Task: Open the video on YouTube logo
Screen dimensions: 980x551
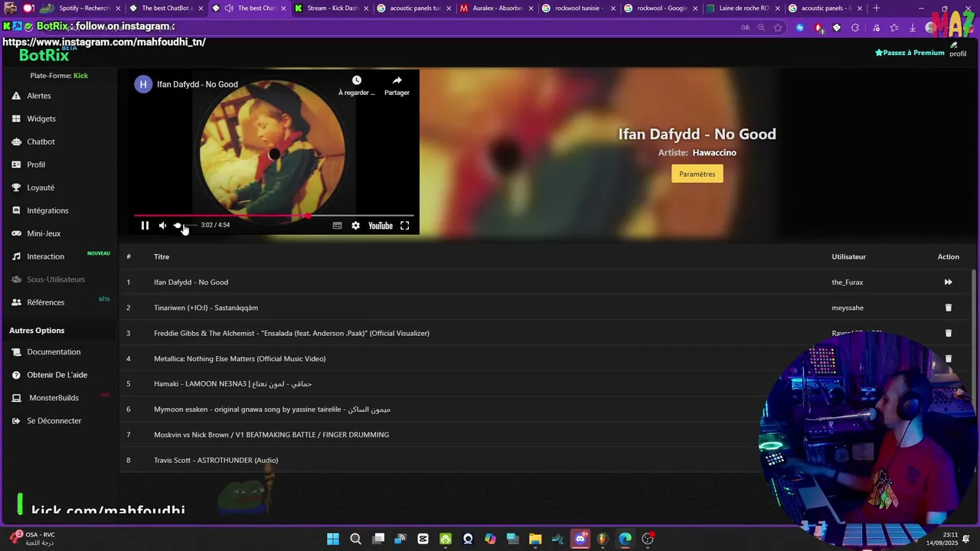Action: (x=381, y=226)
